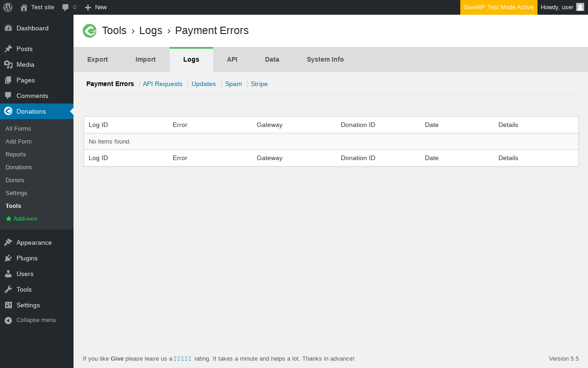The image size is (588, 368).
Task: Click the Settings sliders icon
Action: [x=8, y=305]
